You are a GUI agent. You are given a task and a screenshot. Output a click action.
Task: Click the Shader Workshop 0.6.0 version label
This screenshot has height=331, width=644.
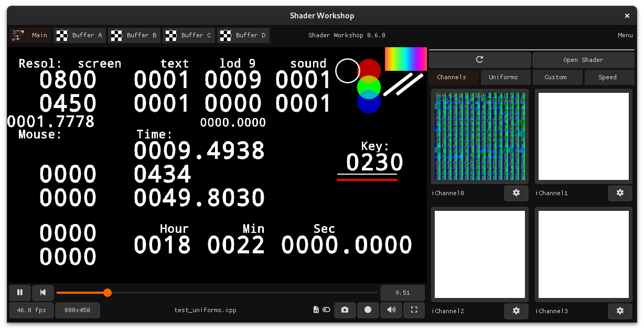point(347,35)
